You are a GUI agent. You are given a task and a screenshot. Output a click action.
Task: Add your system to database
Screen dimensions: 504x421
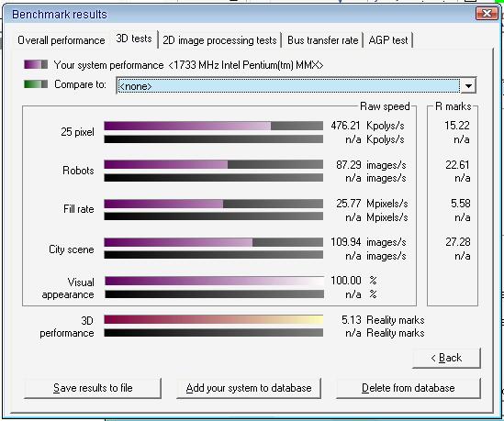point(249,388)
